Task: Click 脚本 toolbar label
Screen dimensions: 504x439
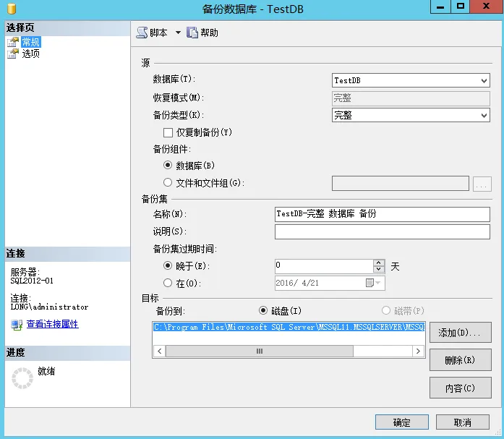Action: (158, 33)
